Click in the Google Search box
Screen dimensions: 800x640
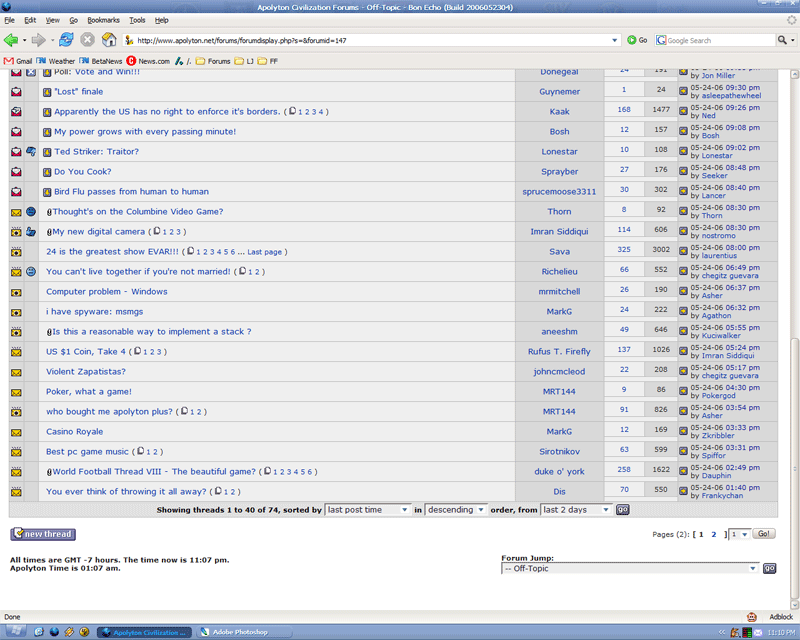pos(718,40)
